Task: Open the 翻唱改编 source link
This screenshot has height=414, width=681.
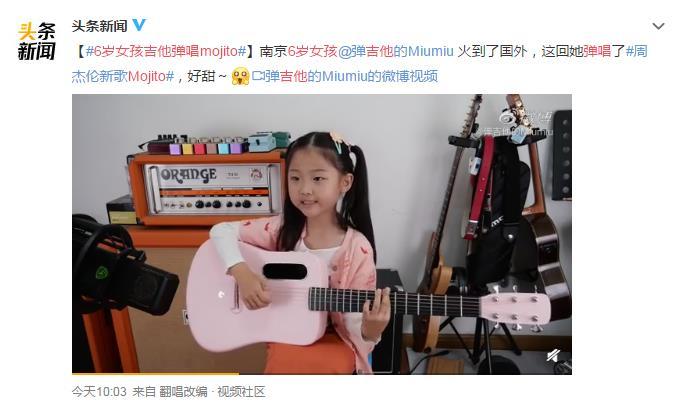Action: (183, 391)
